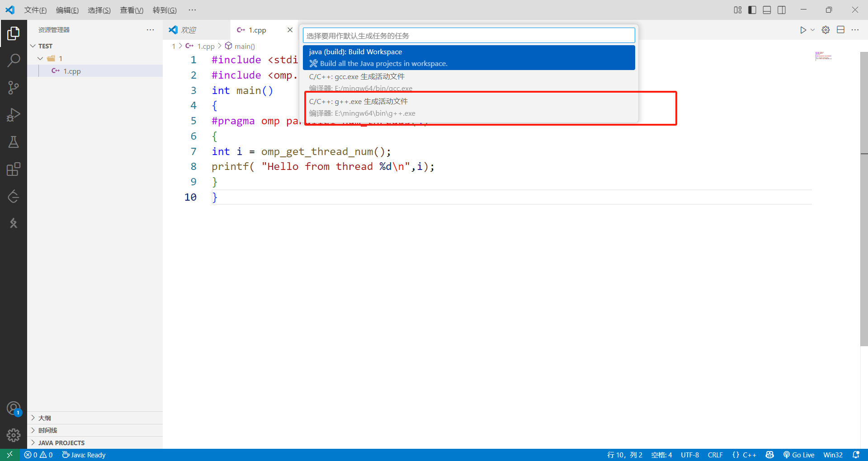Toggle the secondary side bar
The width and height of the screenshot is (868, 461).
pyautogui.click(x=782, y=9)
